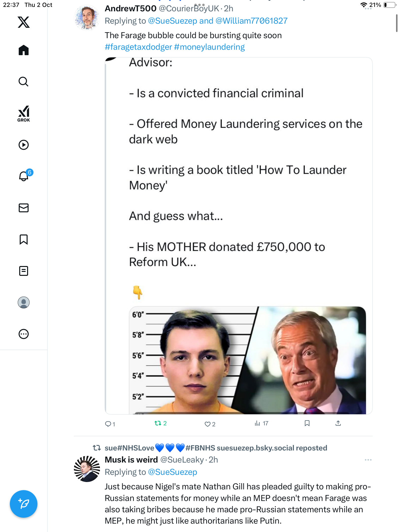Open the More circle menu in sidebar
The width and height of the screenshot is (399, 532).
(24, 334)
